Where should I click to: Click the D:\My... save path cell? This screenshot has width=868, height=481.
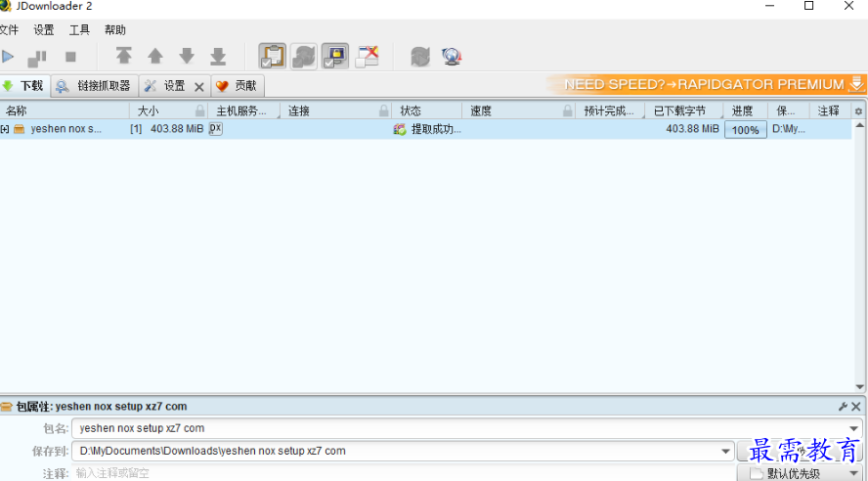coord(788,129)
